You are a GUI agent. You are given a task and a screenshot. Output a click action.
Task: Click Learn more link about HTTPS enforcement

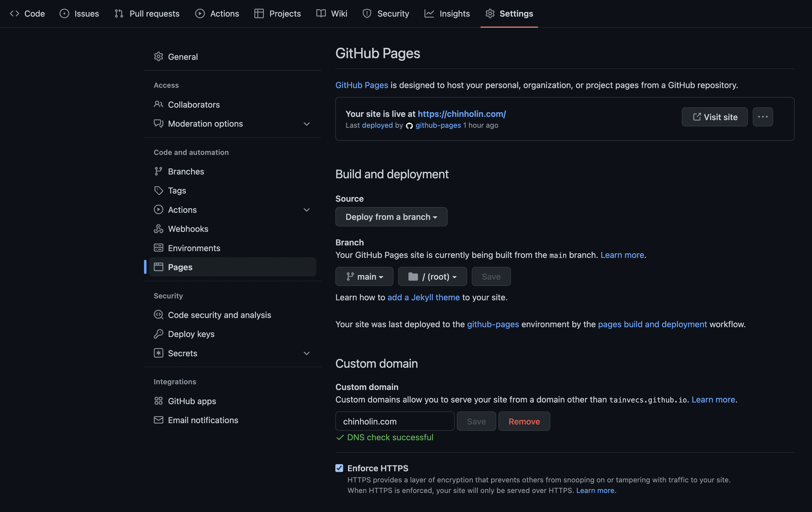(595, 491)
